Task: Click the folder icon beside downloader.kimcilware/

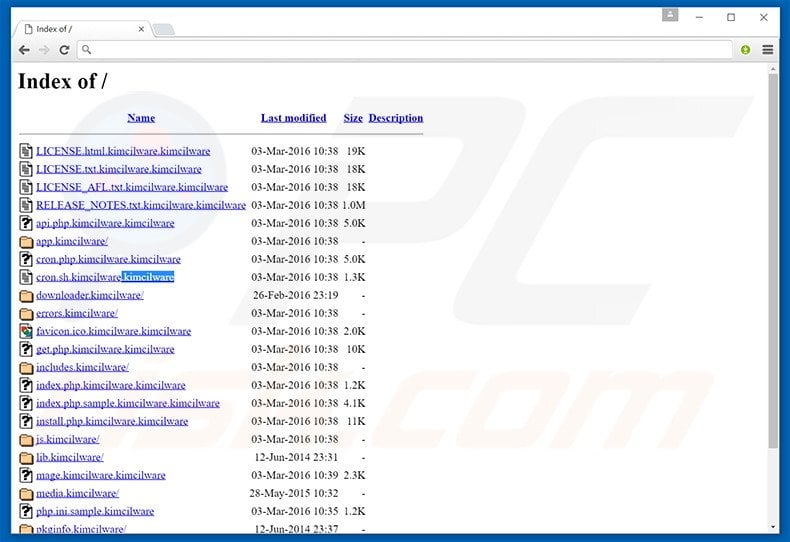Action: pyautogui.click(x=26, y=296)
